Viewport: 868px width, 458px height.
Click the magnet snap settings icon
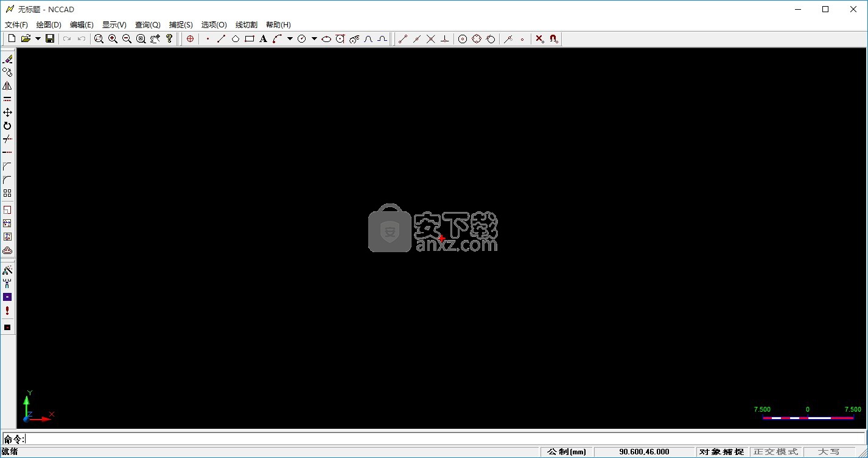tap(554, 39)
